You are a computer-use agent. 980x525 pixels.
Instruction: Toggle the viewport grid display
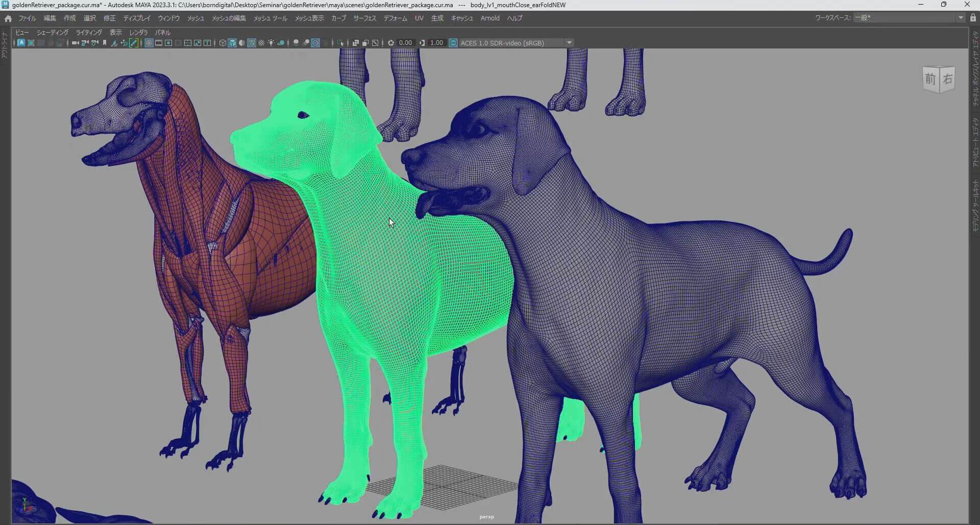149,43
